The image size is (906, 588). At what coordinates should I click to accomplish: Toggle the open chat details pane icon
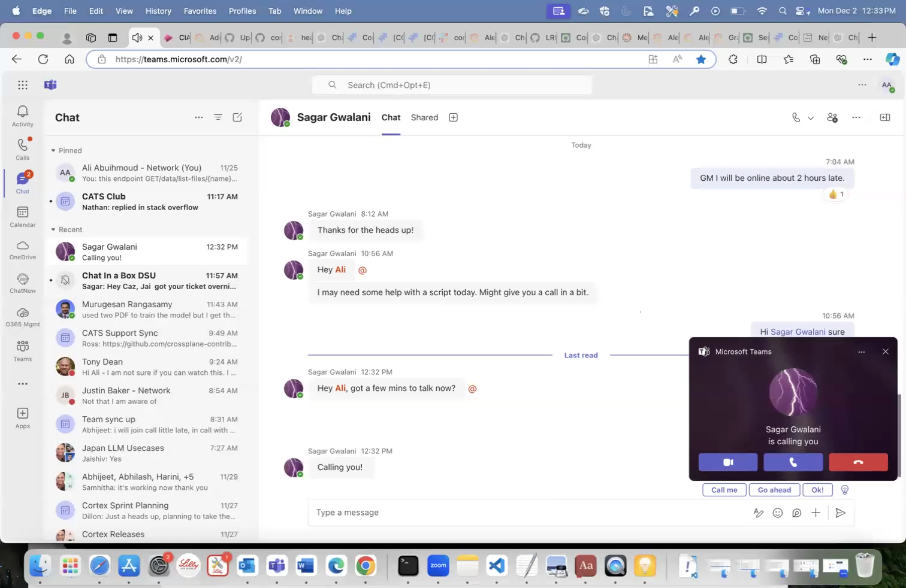point(884,117)
